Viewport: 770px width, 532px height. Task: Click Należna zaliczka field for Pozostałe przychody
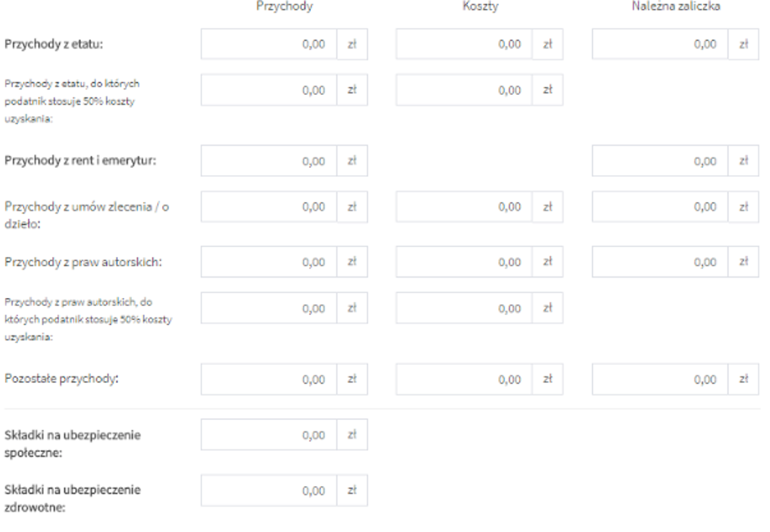tap(660, 379)
